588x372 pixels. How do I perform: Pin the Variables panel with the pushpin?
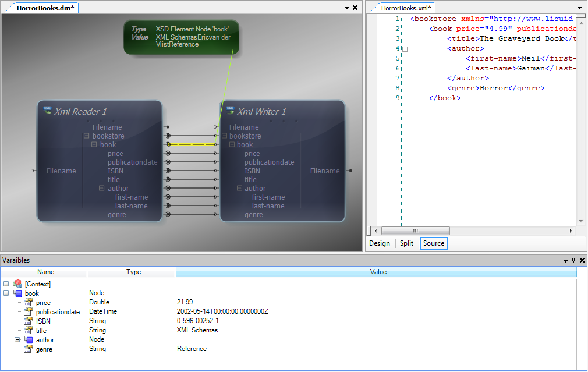574,260
